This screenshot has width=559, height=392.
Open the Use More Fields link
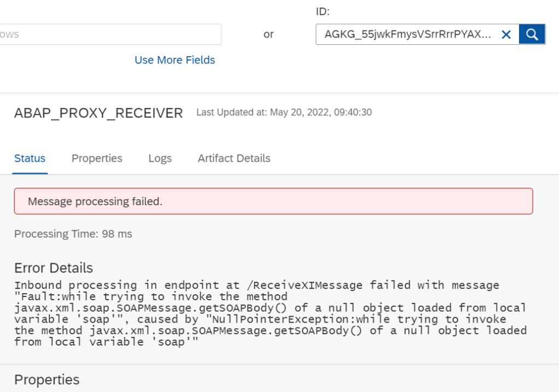tap(175, 60)
